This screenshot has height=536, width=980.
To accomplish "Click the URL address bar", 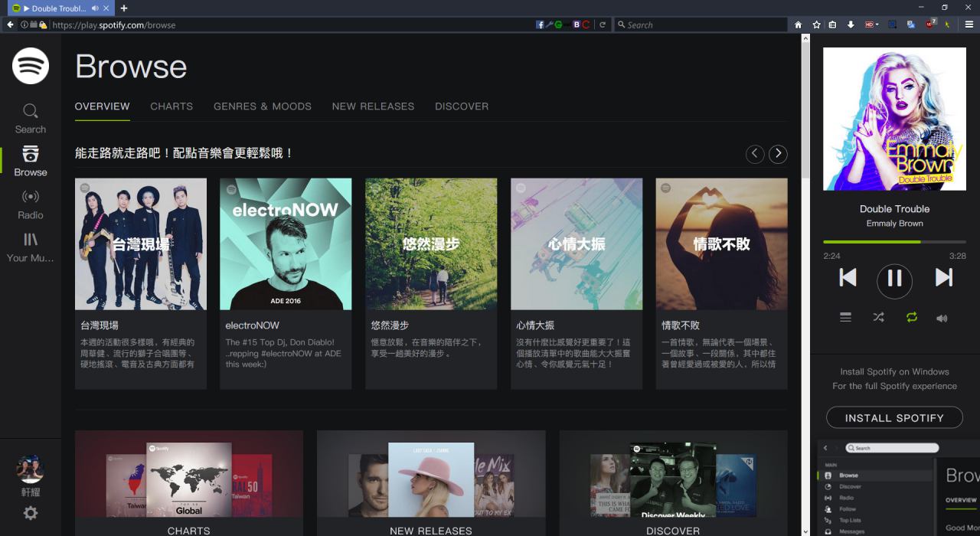I will point(291,25).
